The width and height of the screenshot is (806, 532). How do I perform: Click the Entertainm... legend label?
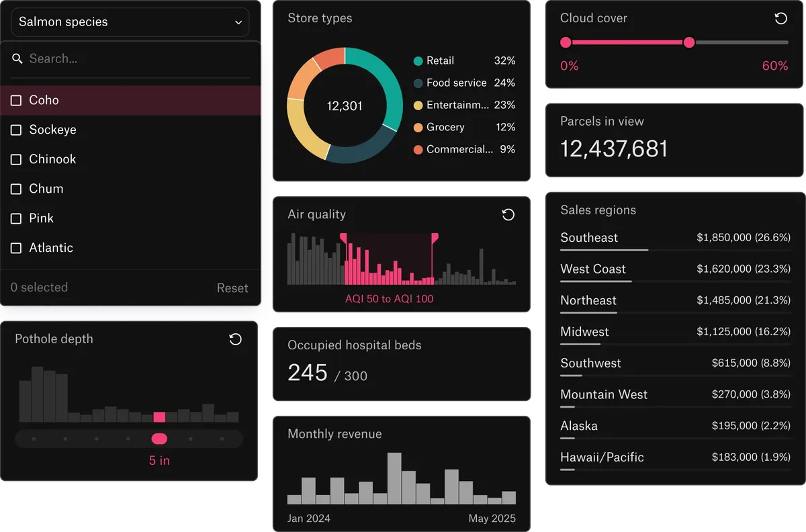pyautogui.click(x=457, y=105)
